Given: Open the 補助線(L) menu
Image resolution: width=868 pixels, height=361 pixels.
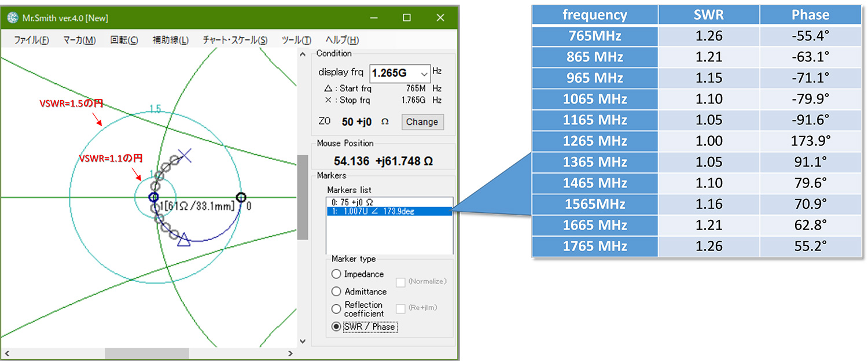Looking at the screenshot, I should tap(170, 40).
